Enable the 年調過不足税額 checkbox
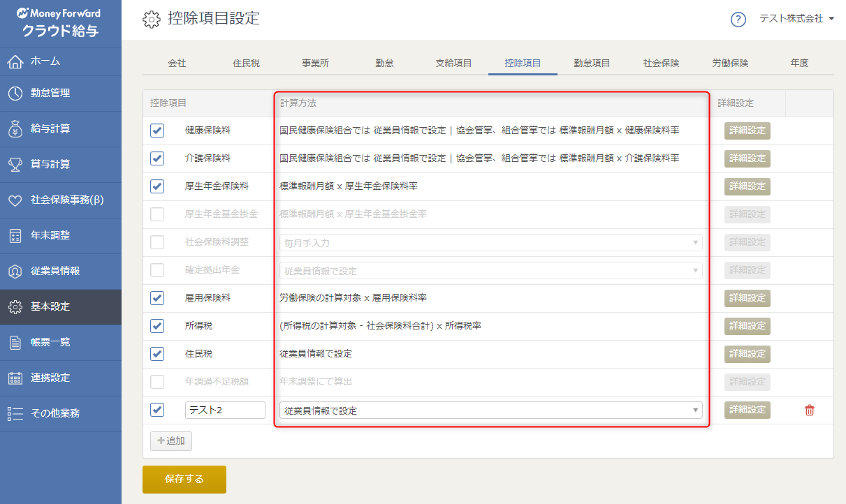 [x=157, y=382]
